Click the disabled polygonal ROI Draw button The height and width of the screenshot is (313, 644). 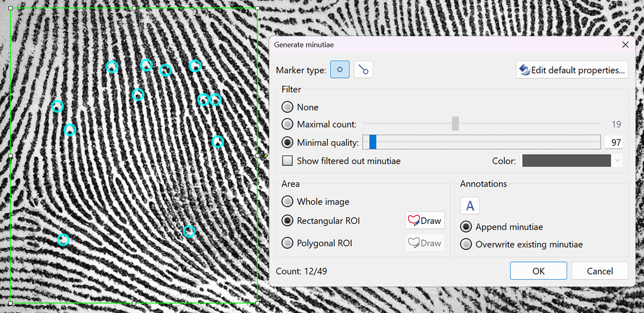(425, 243)
